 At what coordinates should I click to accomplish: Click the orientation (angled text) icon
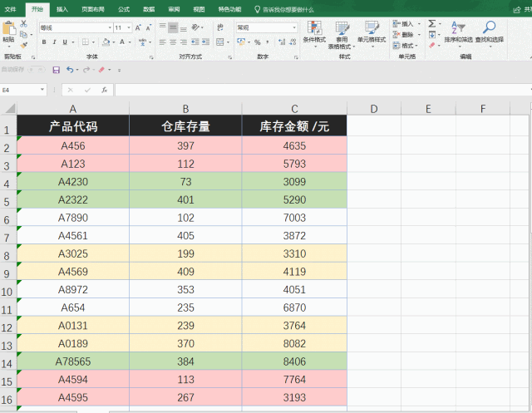click(x=196, y=27)
